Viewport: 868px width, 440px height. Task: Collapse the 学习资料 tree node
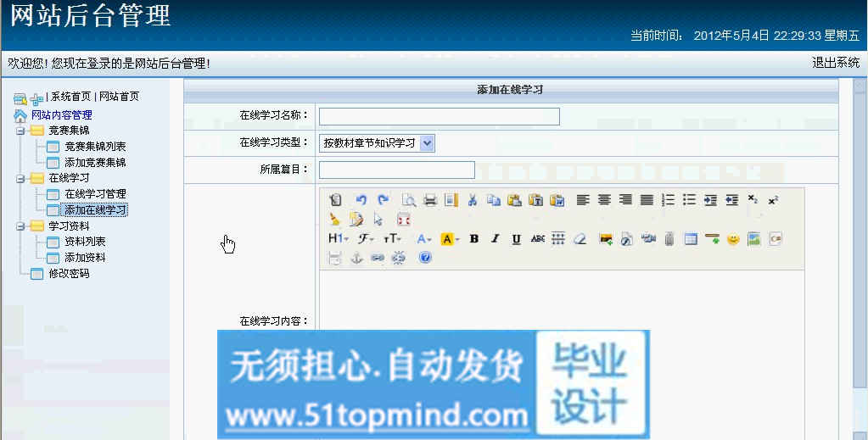point(20,226)
